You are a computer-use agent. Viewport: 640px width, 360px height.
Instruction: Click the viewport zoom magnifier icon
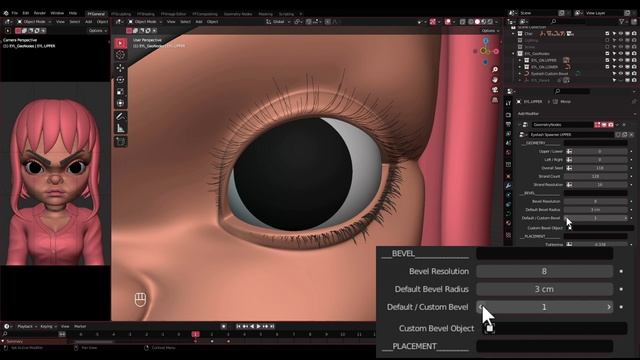[495, 70]
